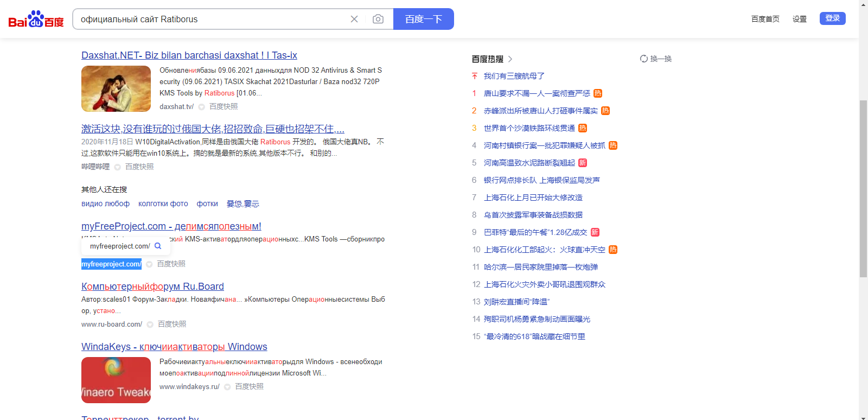The height and width of the screenshot is (420, 868).
Task: Open 百度快照 for myfreeproject.com result
Action: (x=171, y=264)
